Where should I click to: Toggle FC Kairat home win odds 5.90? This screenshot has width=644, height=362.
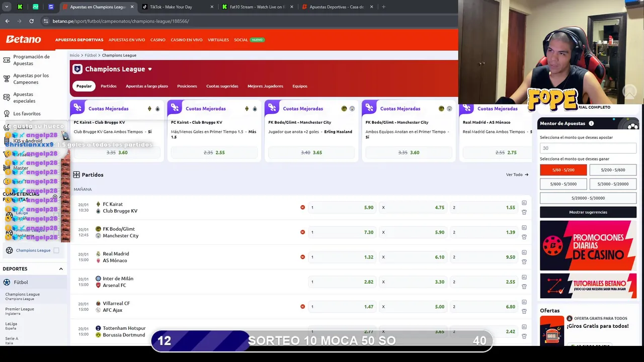[342, 207]
